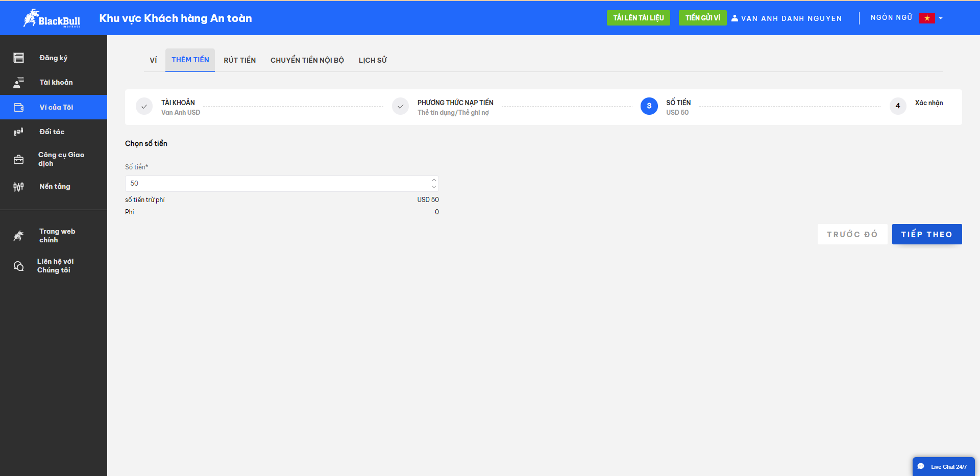Screen dimensions: 980x476
Task: Click the TIẾP THEO button
Action: [x=927, y=234]
